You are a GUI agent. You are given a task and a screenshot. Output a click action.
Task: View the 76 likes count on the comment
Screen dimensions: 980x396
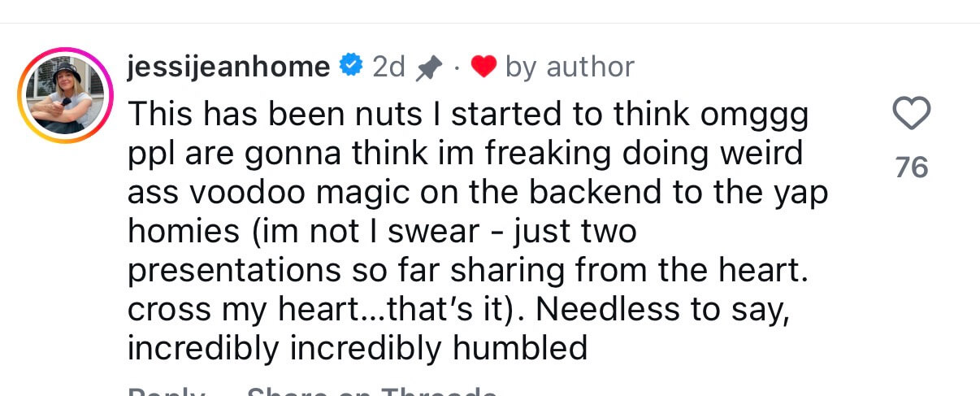pyautogui.click(x=911, y=168)
